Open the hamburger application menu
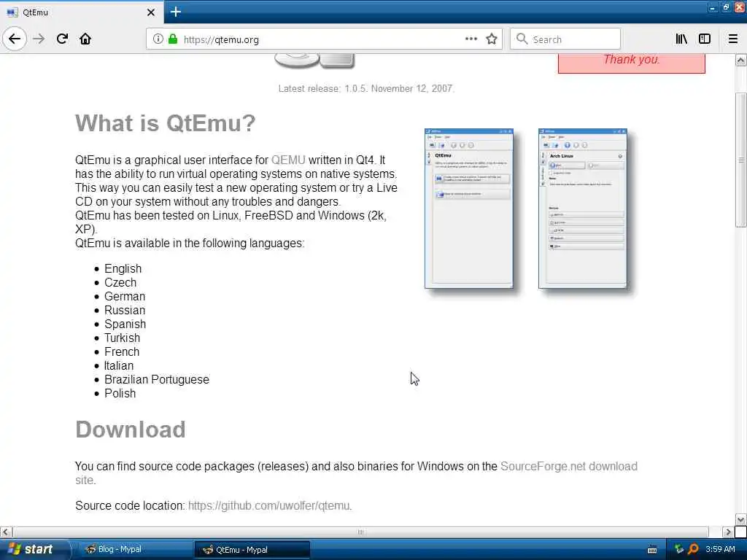The width and height of the screenshot is (747, 560). (x=732, y=39)
